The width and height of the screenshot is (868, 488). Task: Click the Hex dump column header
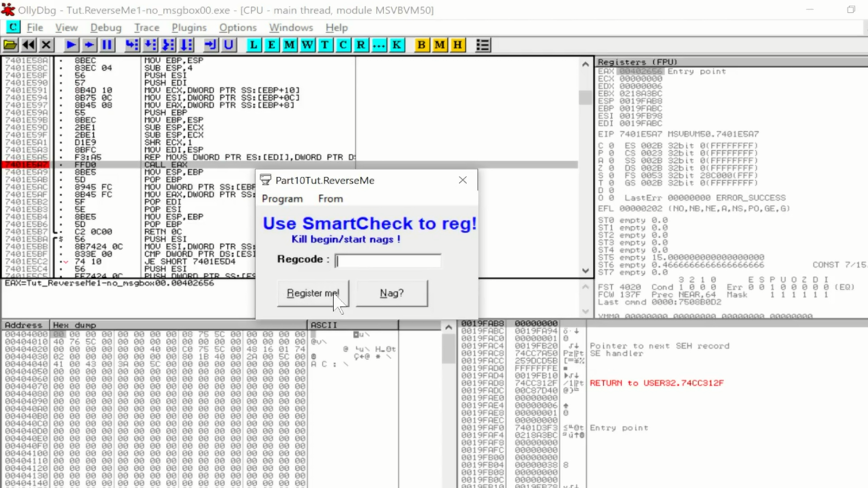(179, 325)
